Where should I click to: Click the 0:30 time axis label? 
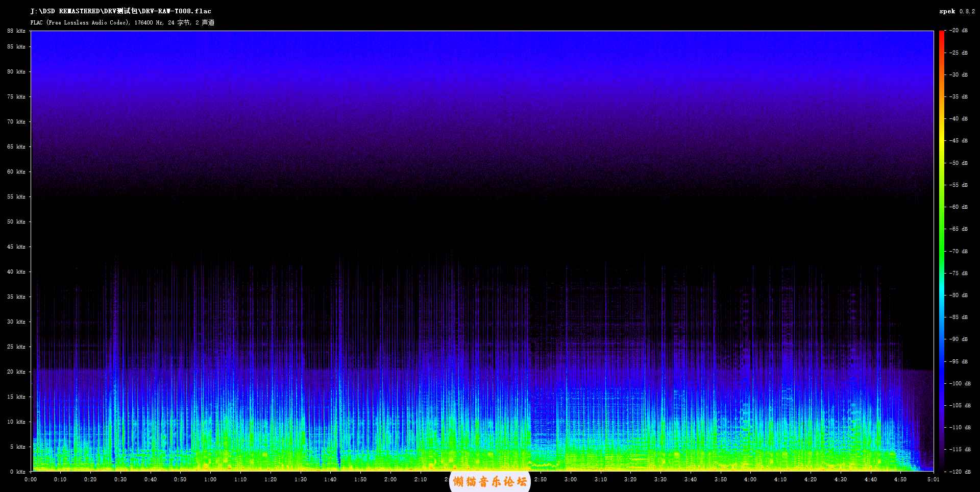click(x=120, y=479)
